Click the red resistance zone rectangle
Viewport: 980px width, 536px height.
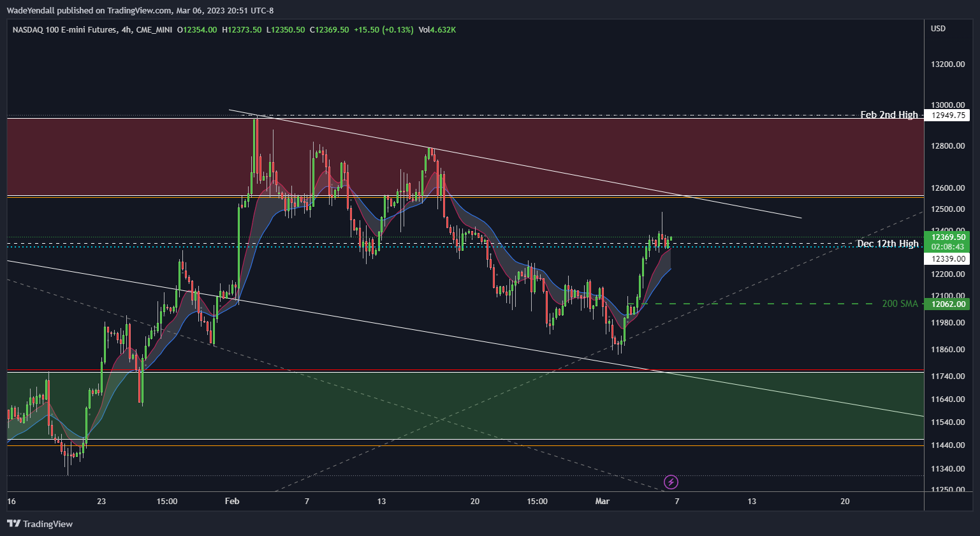coord(465,157)
